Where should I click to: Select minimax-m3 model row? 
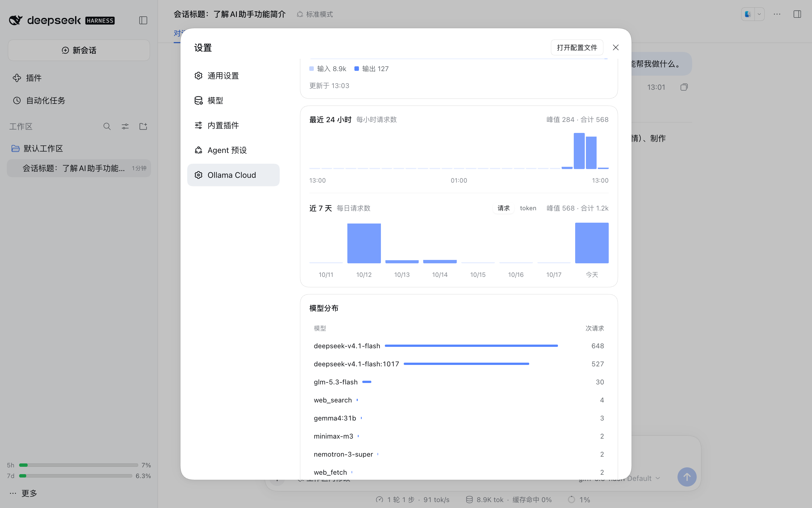[x=459, y=436]
